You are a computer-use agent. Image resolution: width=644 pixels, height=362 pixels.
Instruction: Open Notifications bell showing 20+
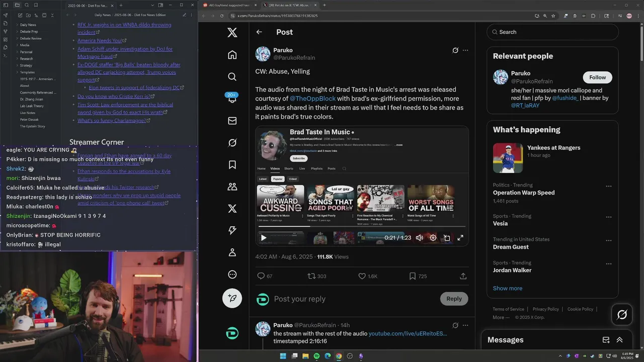pos(232,99)
